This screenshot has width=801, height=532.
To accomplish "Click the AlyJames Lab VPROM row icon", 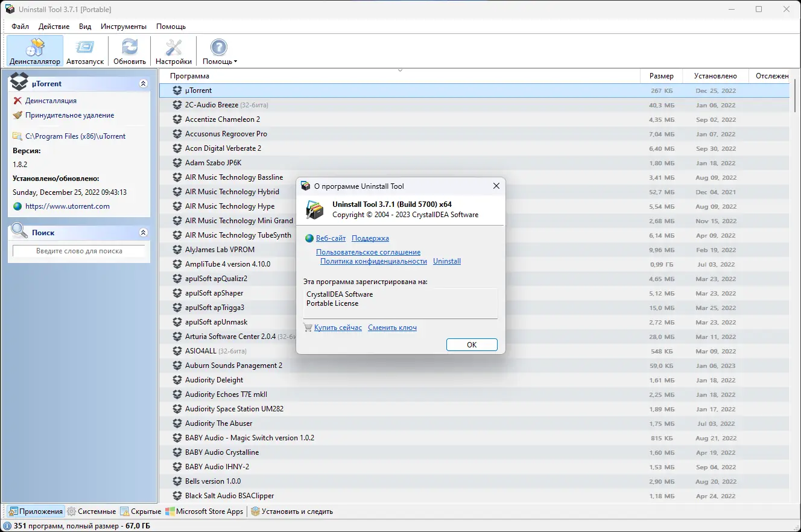I will coord(177,250).
